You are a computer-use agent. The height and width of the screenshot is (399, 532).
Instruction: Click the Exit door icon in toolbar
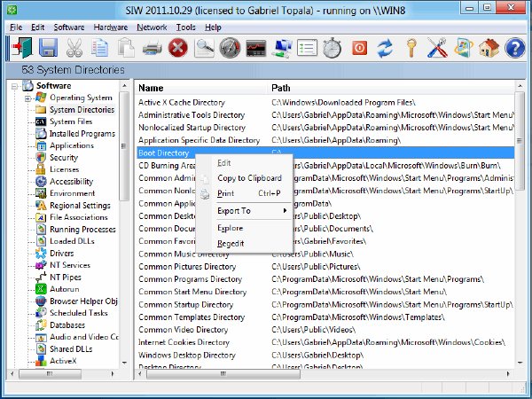point(21,48)
